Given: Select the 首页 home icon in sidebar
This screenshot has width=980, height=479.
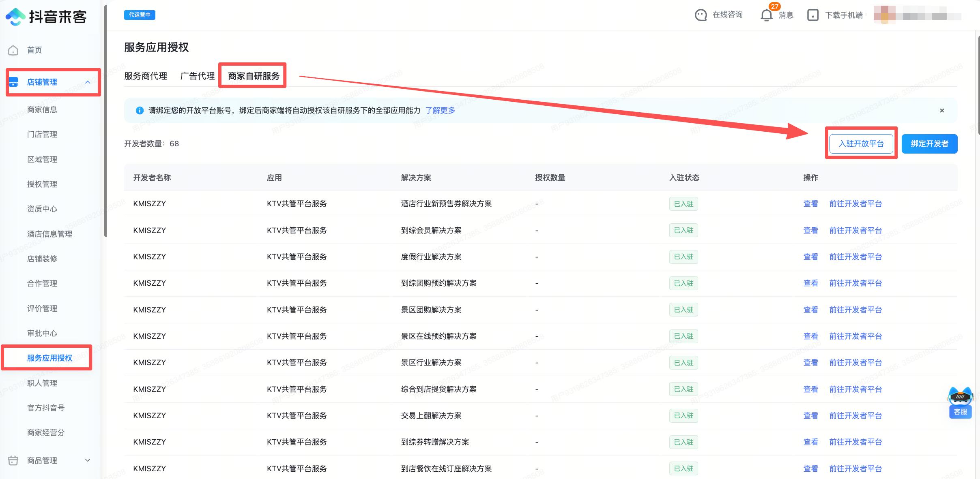Looking at the screenshot, I should click(x=13, y=50).
